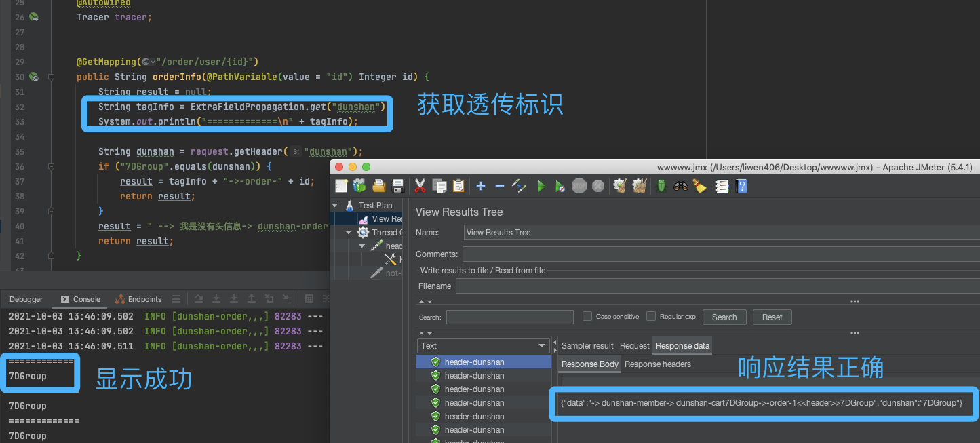Enable the Regular exp. checkbox
This screenshot has height=443, width=980.
651,316
